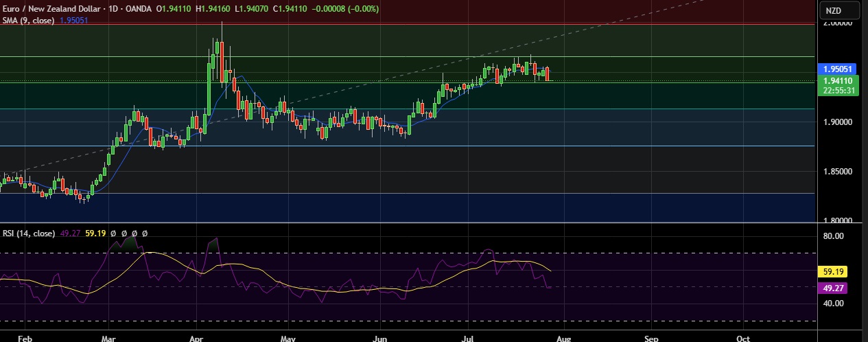Click the Jul label on time axis

pyautogui.click(x=468, y=339)
